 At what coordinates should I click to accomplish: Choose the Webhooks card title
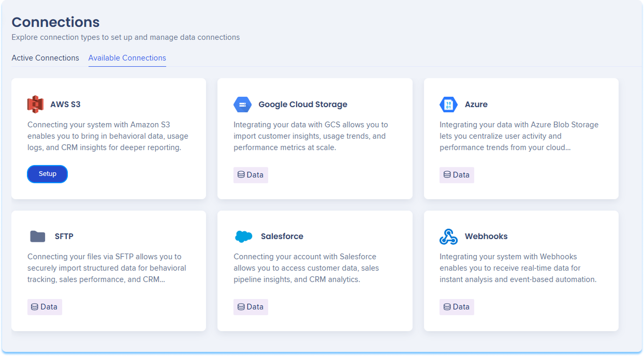[486, 236]
